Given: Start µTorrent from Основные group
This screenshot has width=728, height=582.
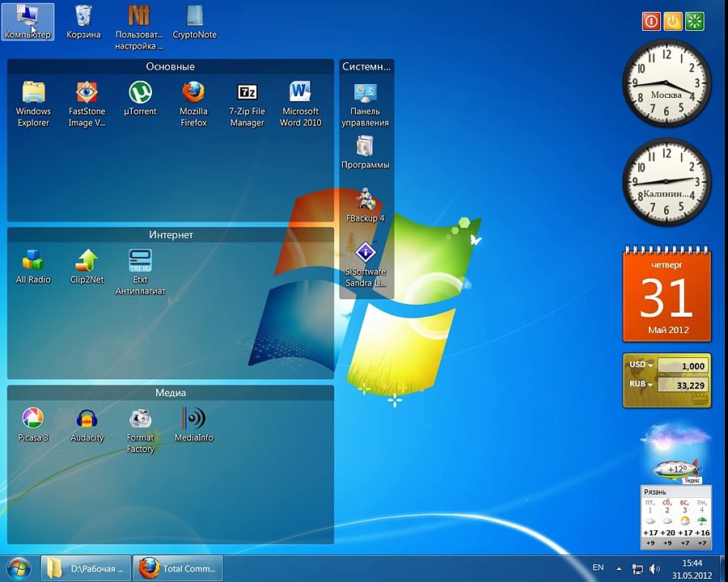Looking at the screenshot, I should click(140, 99).
